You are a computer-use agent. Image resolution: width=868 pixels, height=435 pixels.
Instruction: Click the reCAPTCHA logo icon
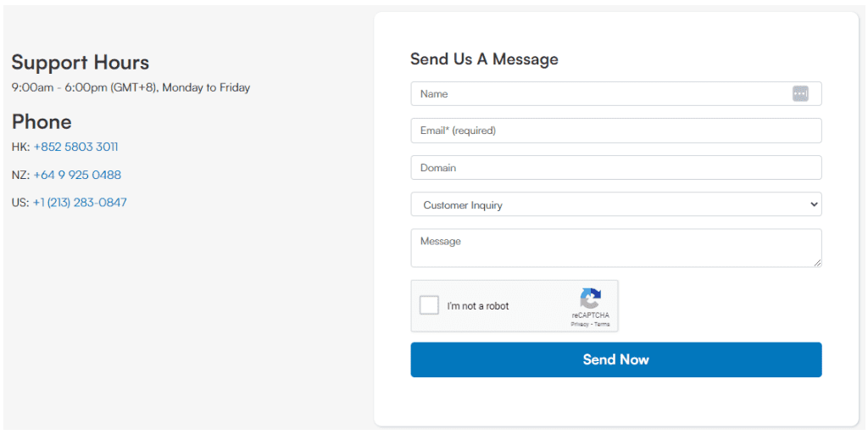tap(590, 298)
